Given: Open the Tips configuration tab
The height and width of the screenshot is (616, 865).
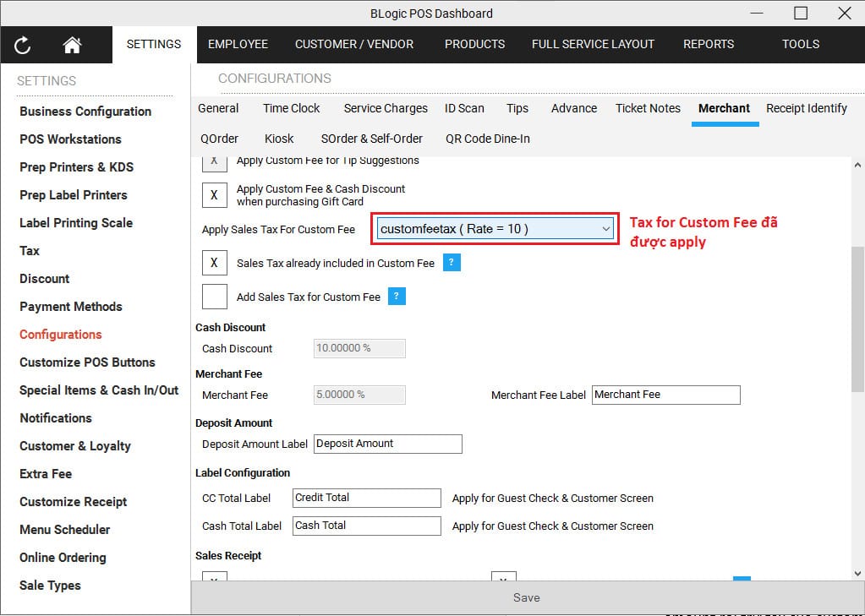Looking at the screenshot, I should [x=517, y=108].
